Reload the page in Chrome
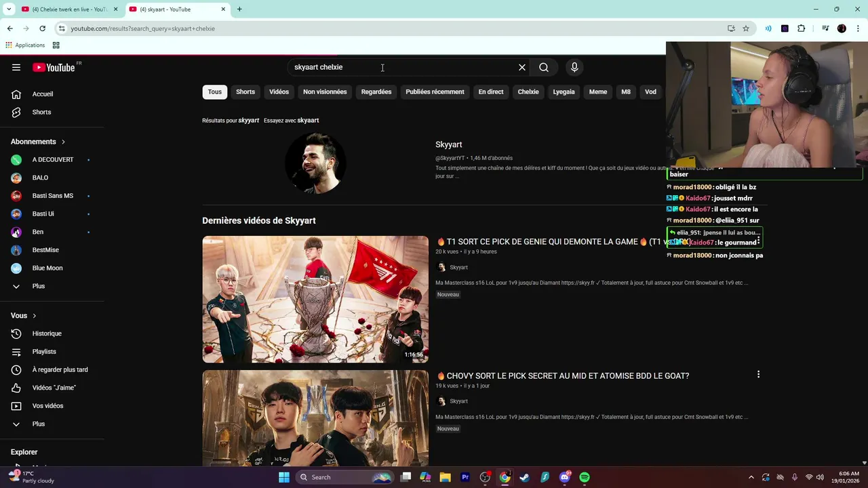Viewport: 868px width, 488px height. [42, 28]
